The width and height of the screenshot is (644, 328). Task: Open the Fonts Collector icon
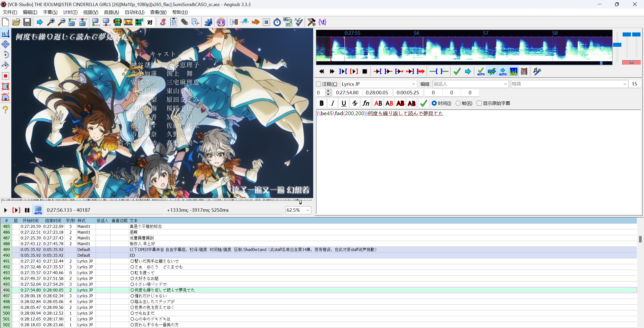point(195,22)
